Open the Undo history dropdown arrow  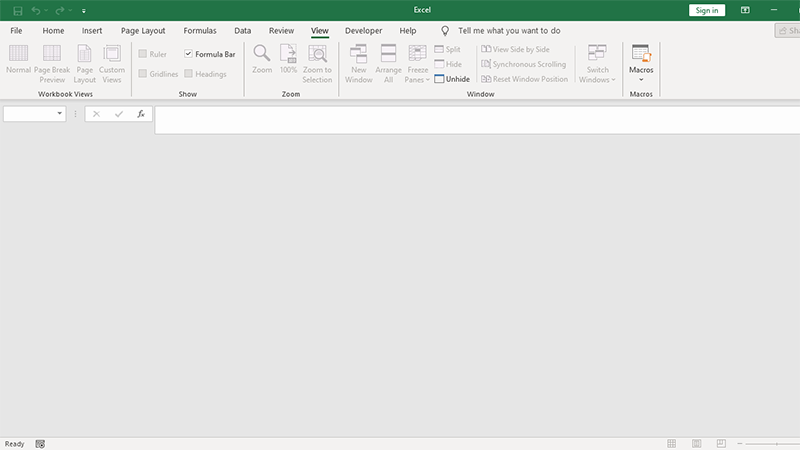pos(46,11)
